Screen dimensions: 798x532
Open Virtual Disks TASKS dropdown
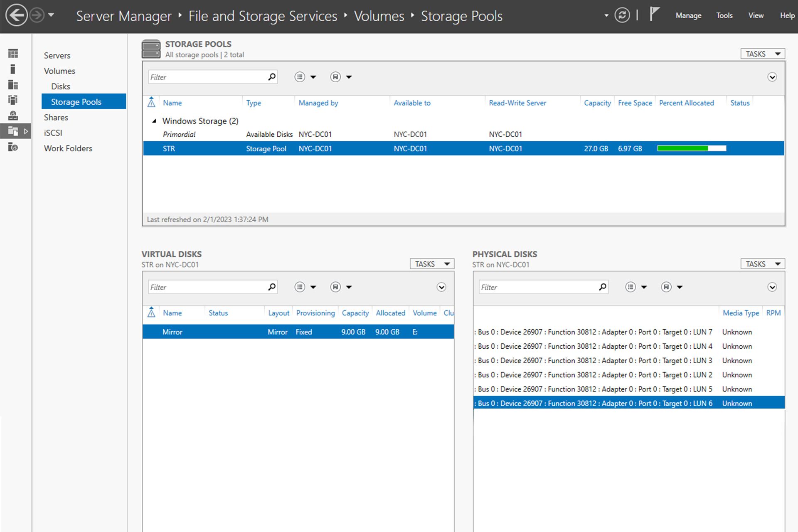pos(432,264)
